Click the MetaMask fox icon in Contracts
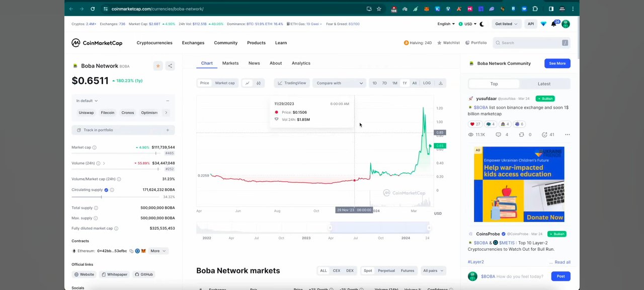Image resolution: width=644 pixels, height=290 pixels. 143,251
